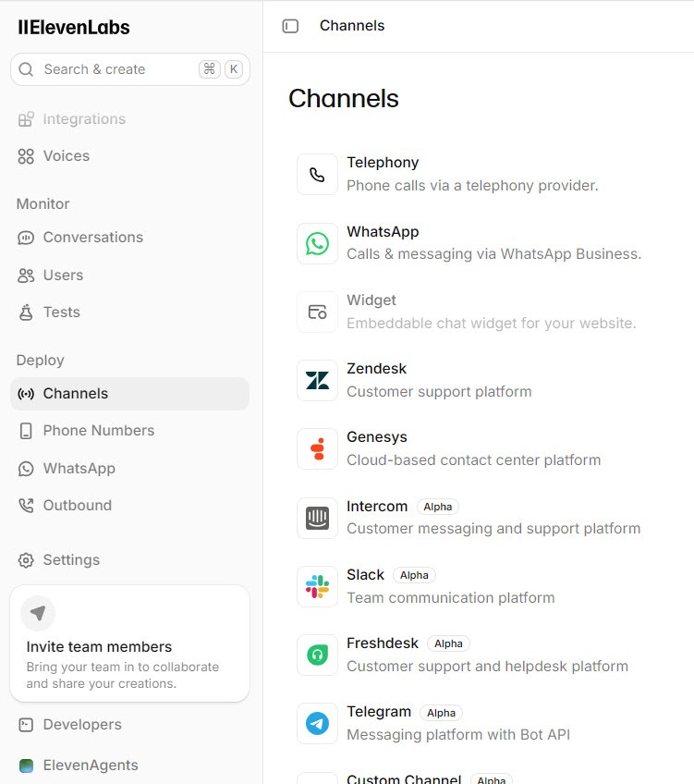The height and width of the screenshot is (784, 694).
Task: Open the WhatsApp channel title
Action: pos(383,231)
